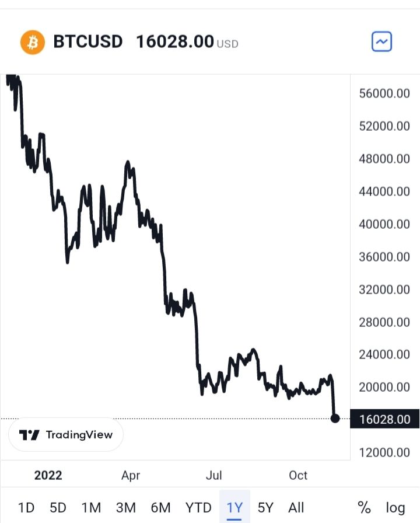Switch to the 3M range
Image resolution: width=420 pixels, height=523 pixels.
coord(125,507)
